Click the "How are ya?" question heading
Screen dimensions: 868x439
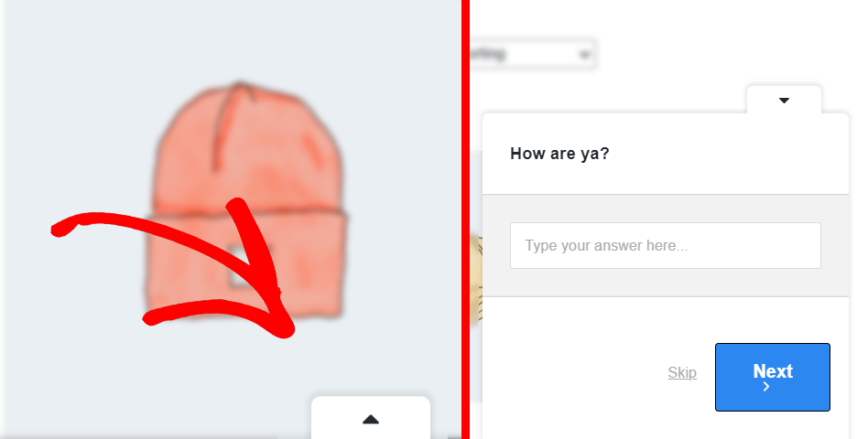[x=559, y=154]
